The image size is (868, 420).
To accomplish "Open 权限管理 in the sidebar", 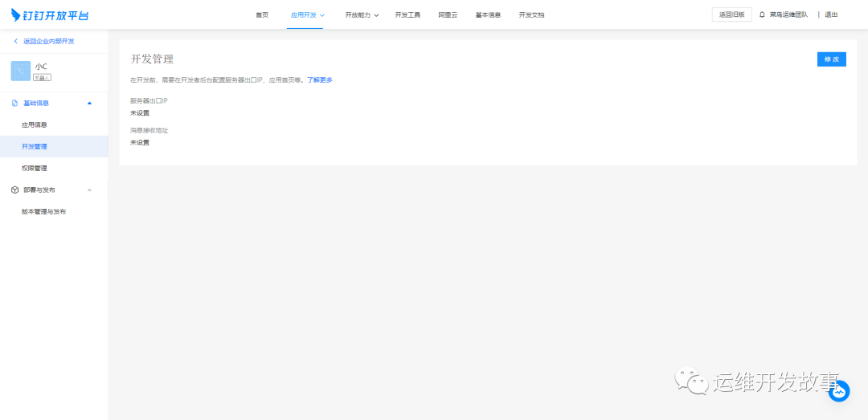I will pyautogui.click(x=35, y=169).
